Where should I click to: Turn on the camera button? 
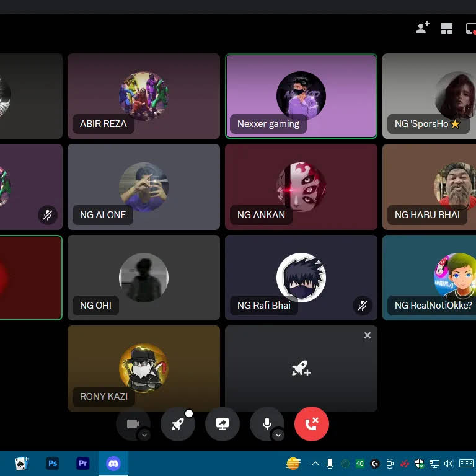click(x=133, y=424)
